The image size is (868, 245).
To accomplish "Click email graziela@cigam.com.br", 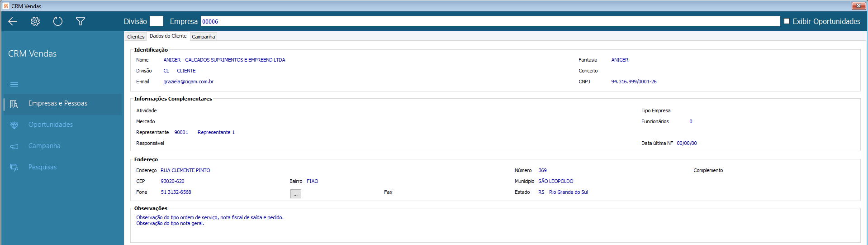I will click(x=189, y=82).
